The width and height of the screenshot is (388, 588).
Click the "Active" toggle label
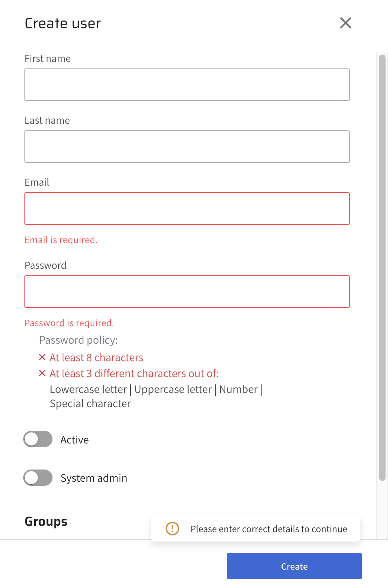coord(74,440)
